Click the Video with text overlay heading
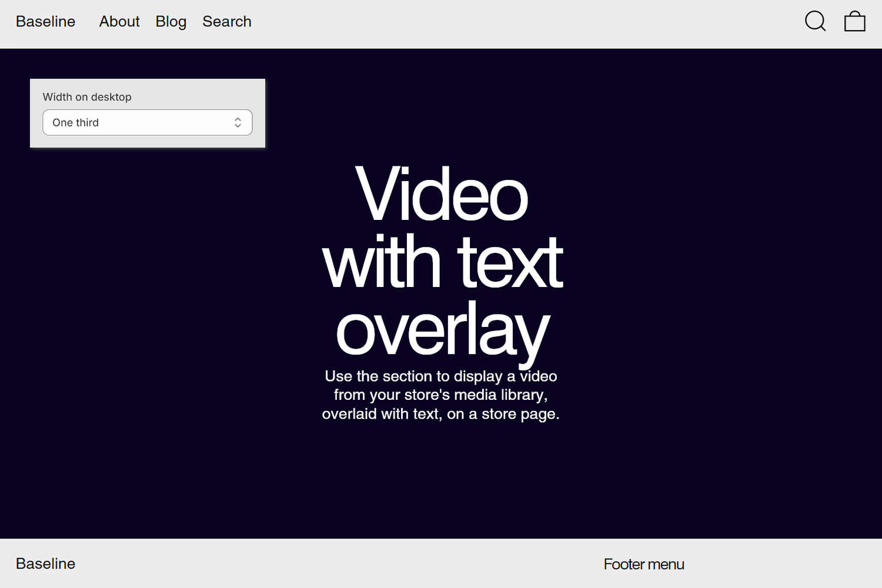Screen dimensions: 882x588 tap(441, 259)
